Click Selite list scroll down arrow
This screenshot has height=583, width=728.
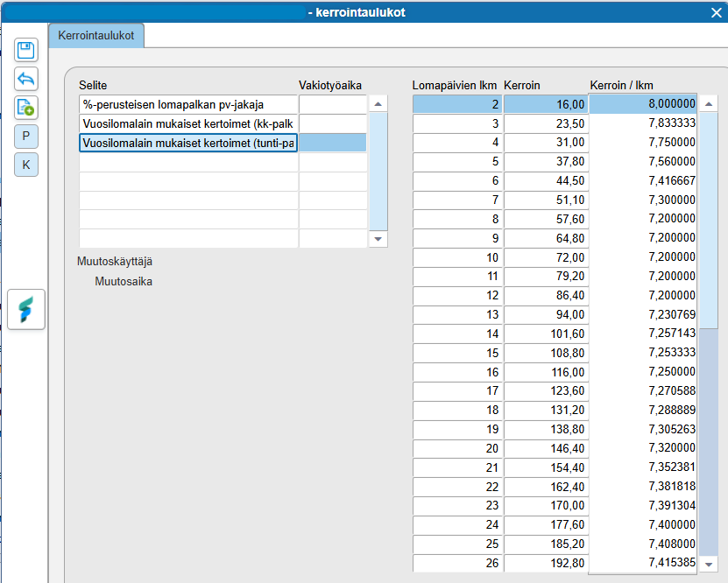[378, 239]
